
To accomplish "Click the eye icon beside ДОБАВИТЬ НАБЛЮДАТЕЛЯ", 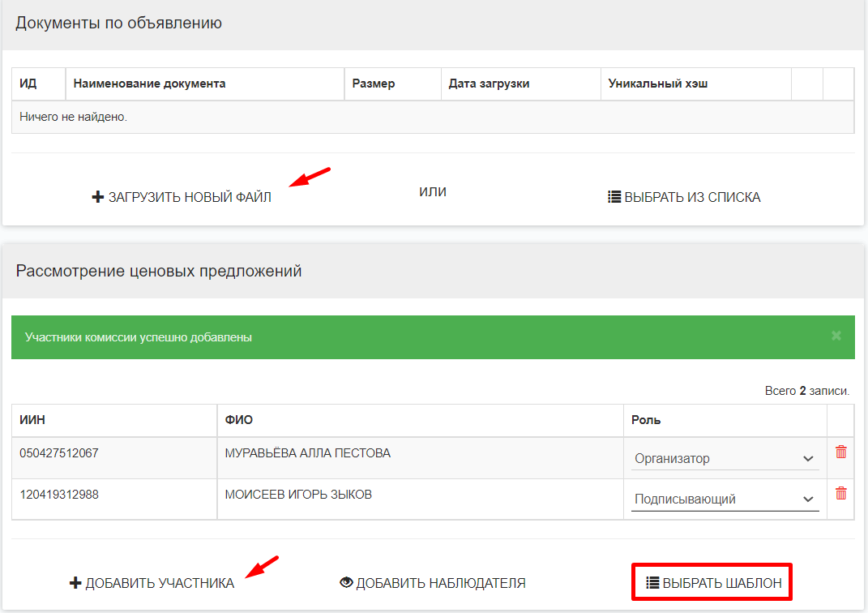I will pos(347,582).
